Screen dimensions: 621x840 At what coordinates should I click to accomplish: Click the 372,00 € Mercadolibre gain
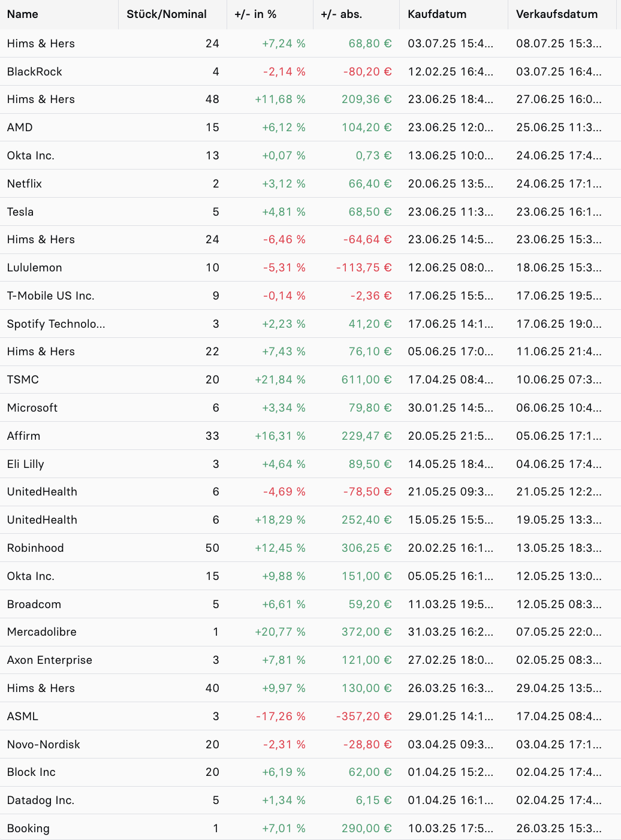pos(367,632)
